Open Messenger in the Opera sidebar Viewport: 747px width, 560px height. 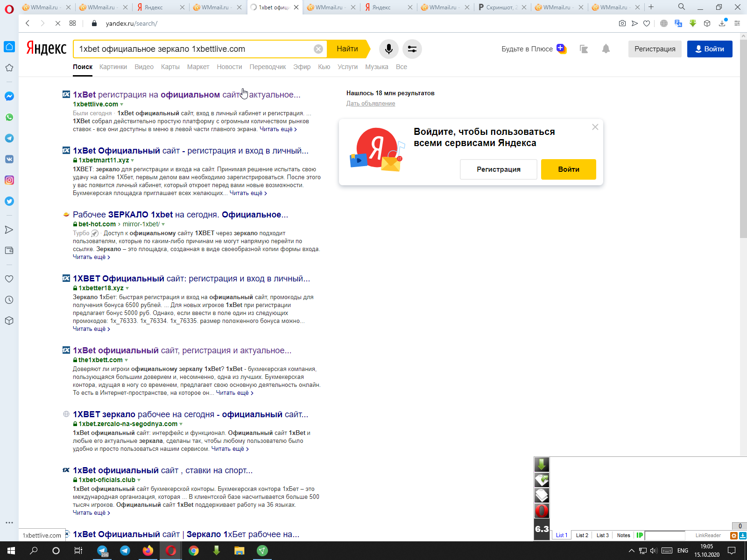click(x=9, y=96)
